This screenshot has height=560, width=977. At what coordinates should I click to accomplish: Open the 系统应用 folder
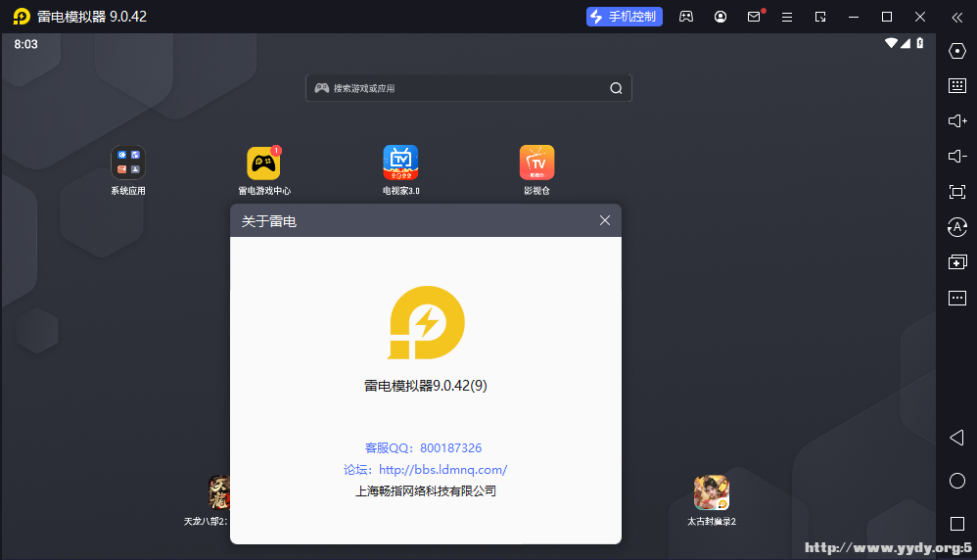(128, 170)
